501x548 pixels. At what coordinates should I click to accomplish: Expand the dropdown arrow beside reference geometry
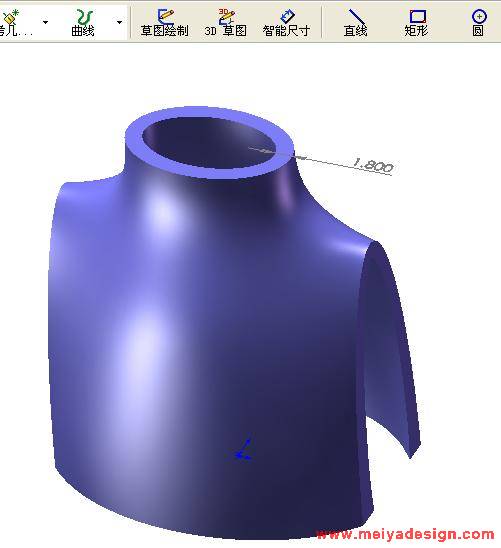click(x=45, y=22)
